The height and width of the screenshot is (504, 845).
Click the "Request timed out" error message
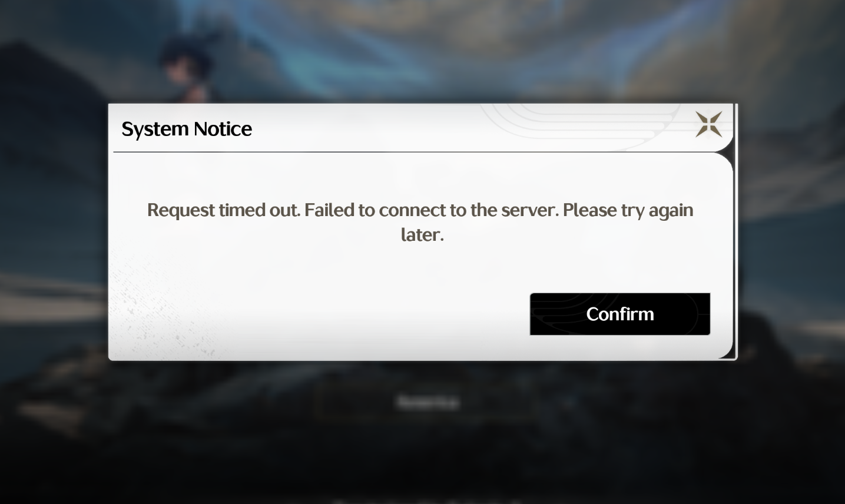point(420,222)
